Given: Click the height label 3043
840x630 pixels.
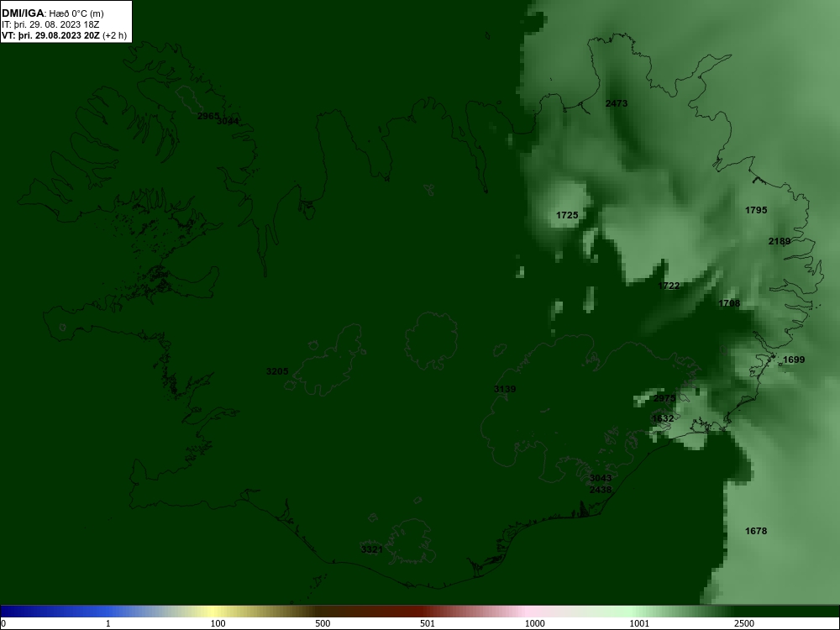Looking at the screenshot, I should point(600,478).
